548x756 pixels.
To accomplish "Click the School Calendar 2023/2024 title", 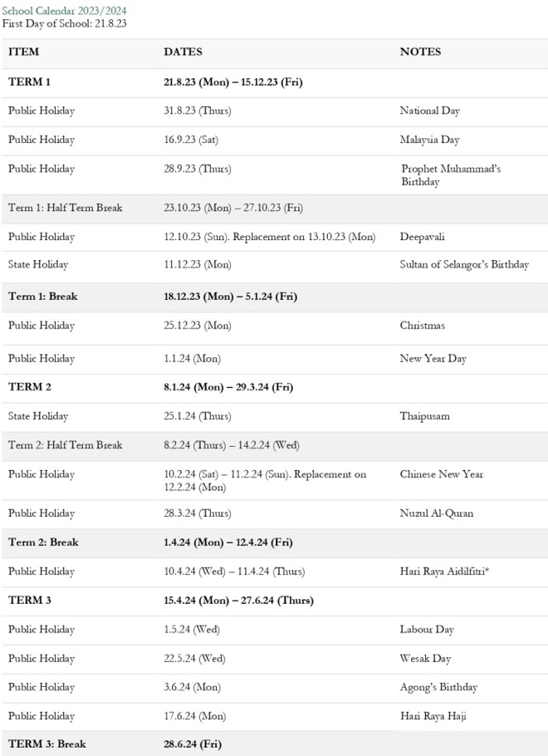I will tap(65, 10).
